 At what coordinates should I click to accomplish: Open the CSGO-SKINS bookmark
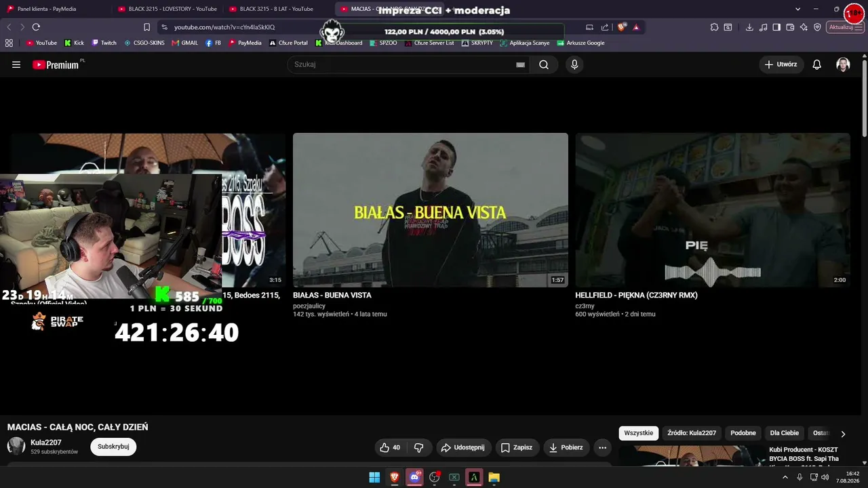(x=144, y=43)
